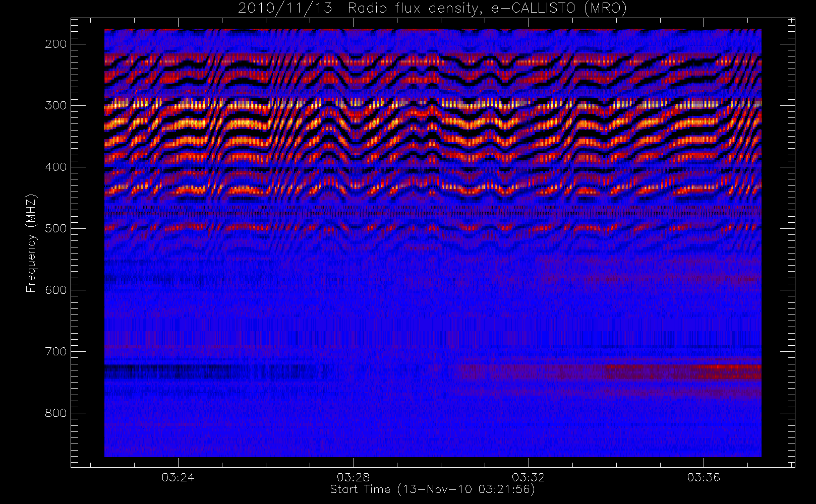
Task: Select the 700 frequency tick label
Action: (x=55, y=351)
